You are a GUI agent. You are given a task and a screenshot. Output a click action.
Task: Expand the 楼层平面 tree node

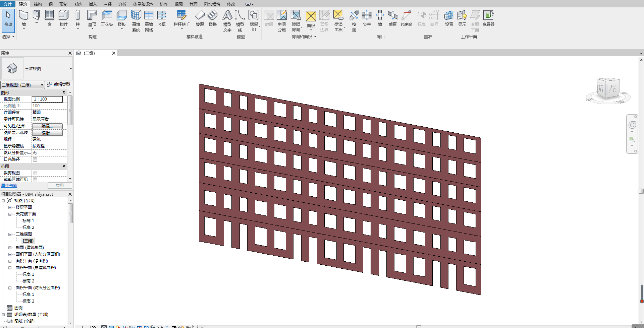(10, 207)
